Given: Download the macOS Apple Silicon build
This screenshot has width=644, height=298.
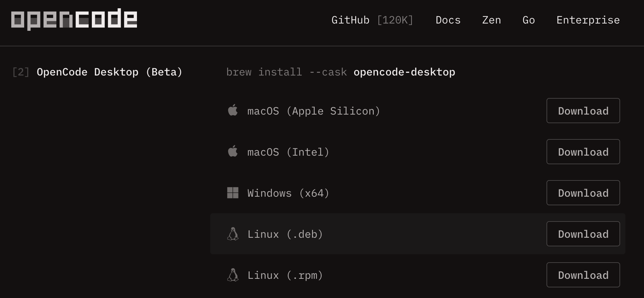Looking at the screenshot, I should pyautogui.click(x=583, y=111).
